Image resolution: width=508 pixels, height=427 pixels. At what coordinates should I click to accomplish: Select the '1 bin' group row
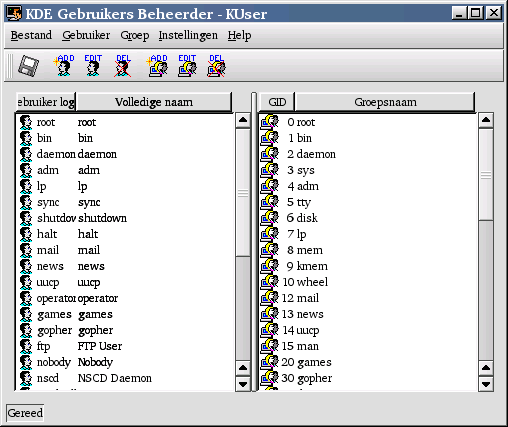(368, 138)
